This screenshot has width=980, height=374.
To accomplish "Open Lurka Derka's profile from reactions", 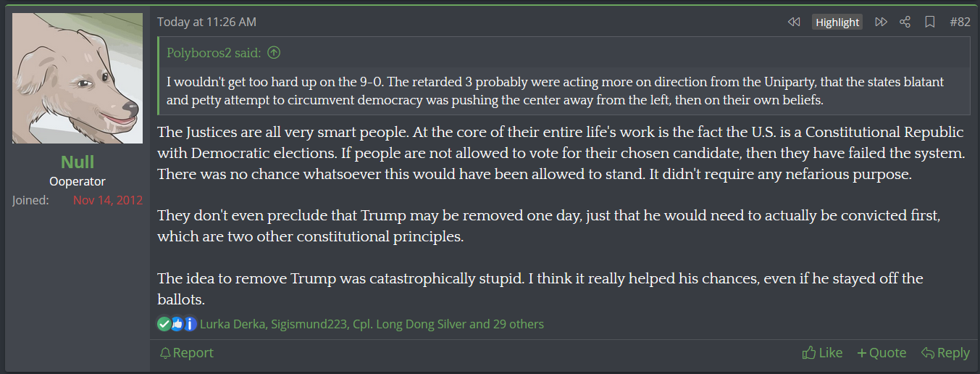I will tap(232, 324).
